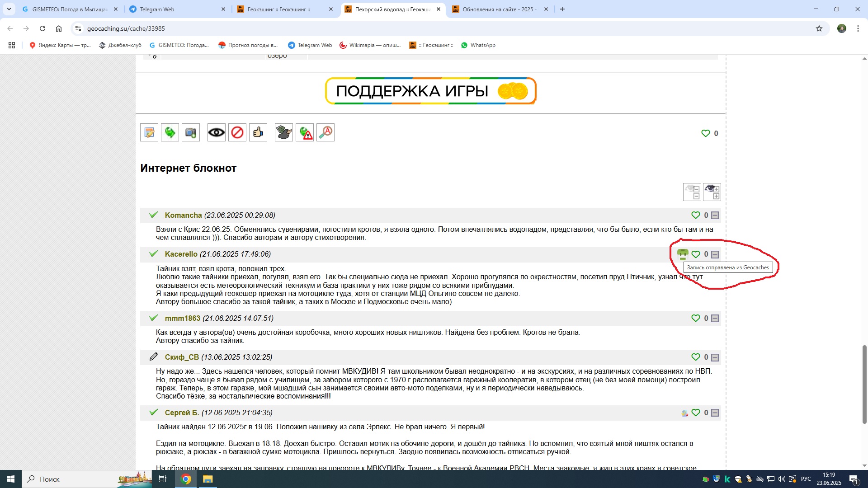Click the red prohibited circle icon
Image resolution: width=868 pixels, height=488 pixels.
(237, 132)
